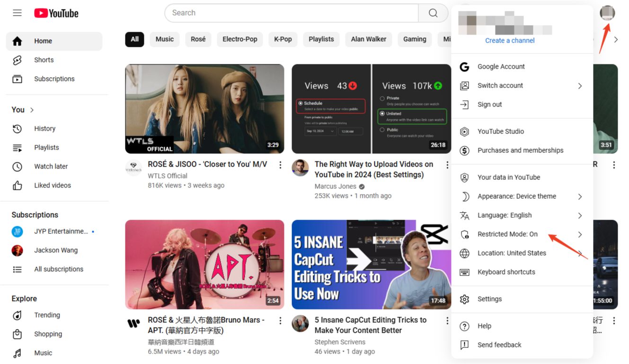Image resolution: width=629 pixels, height=364 pixels.
Task: Open more options for APT. video
Action: [x=280, y=320]
